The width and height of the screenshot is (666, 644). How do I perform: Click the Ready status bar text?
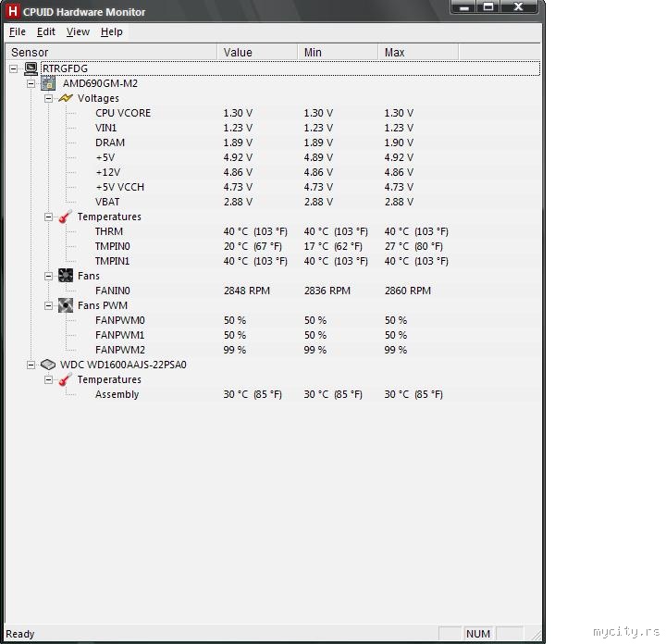20,634
